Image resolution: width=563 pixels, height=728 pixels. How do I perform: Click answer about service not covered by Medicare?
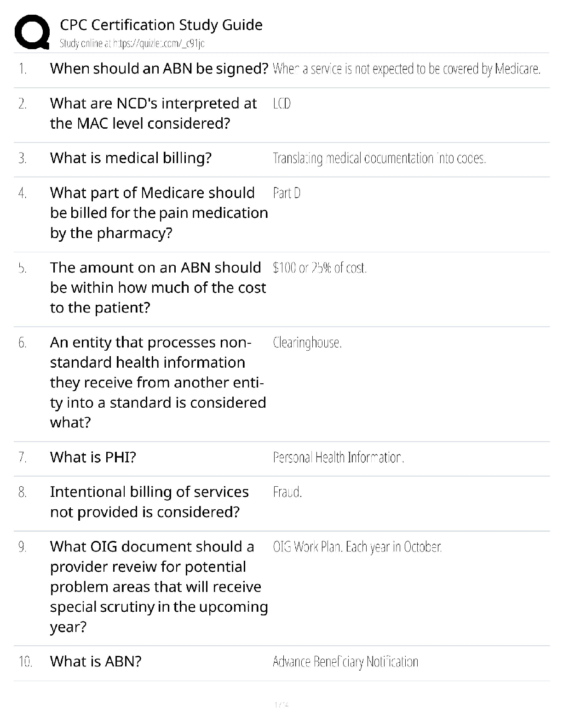[406, 69]
